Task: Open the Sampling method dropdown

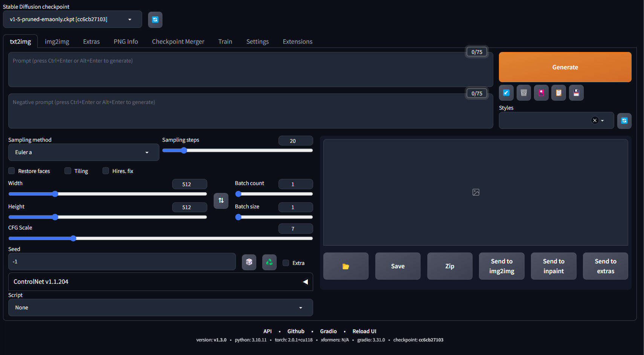Action: [x=84, y=152]
